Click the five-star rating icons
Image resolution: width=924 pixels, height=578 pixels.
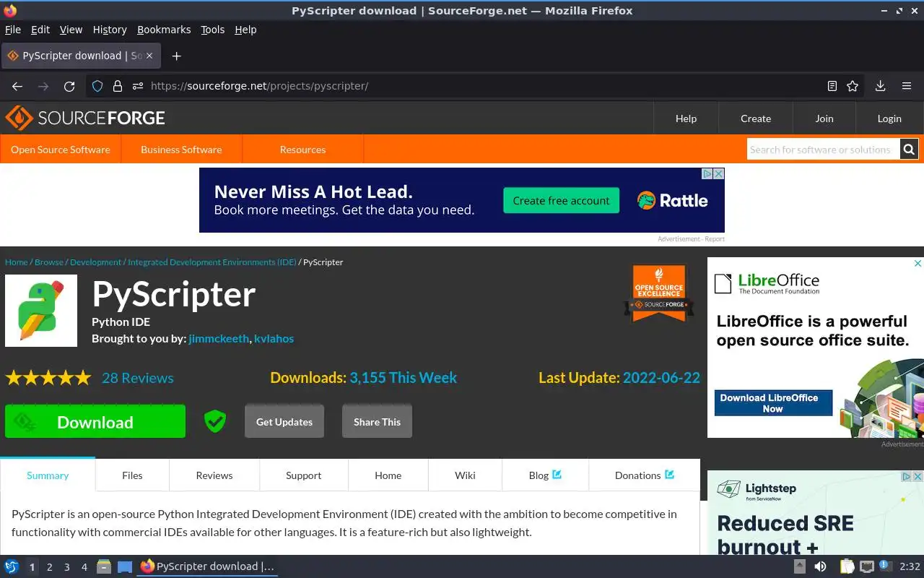(48, 378)
